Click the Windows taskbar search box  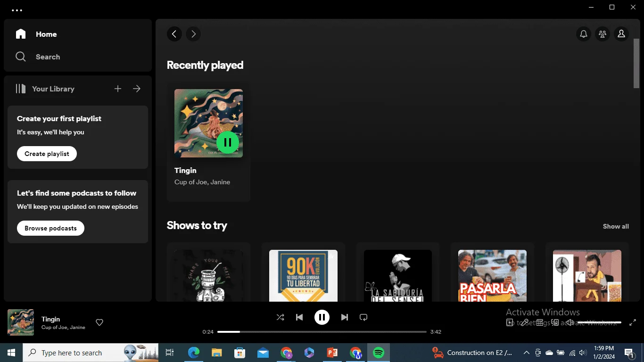[x=91, y=353]
